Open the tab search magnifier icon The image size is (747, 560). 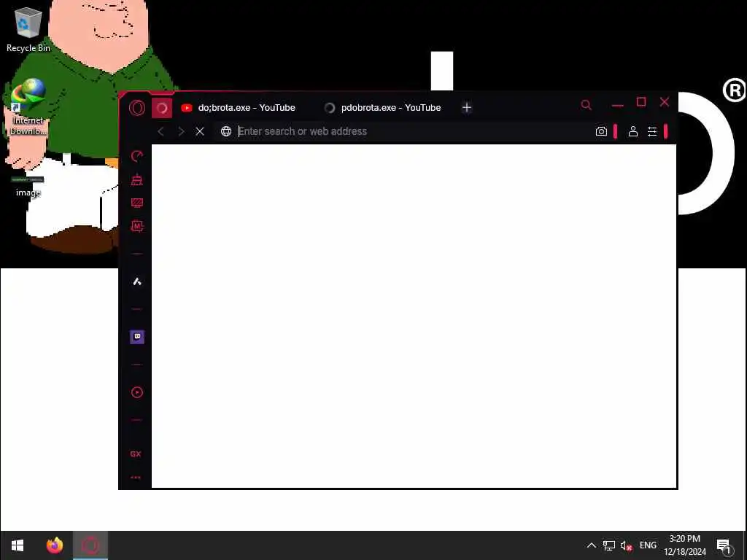(x=586, y=105)
